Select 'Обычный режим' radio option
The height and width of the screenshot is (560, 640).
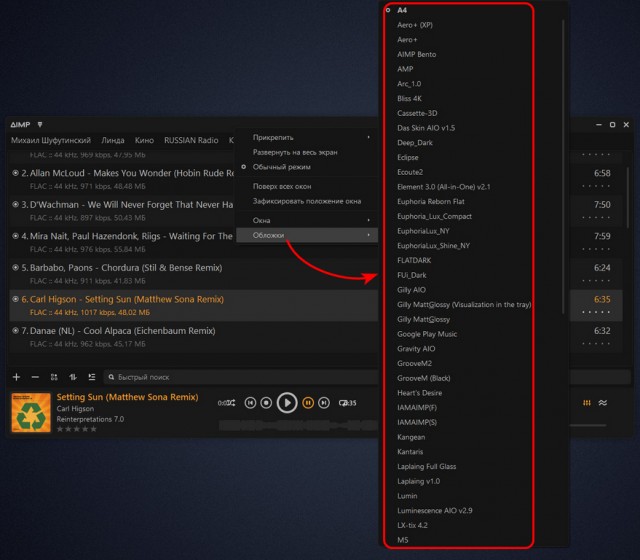[281, 166]
